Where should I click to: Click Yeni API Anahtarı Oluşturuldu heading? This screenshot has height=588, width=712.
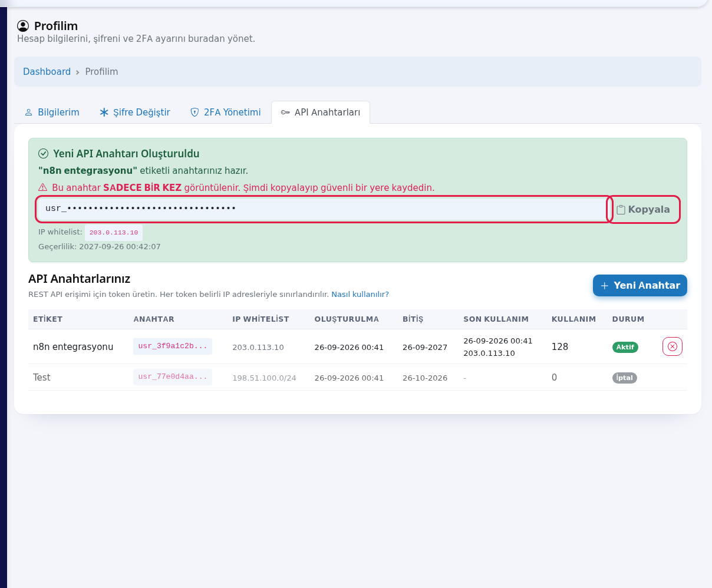pyautogui.click(x=126, y=154)
